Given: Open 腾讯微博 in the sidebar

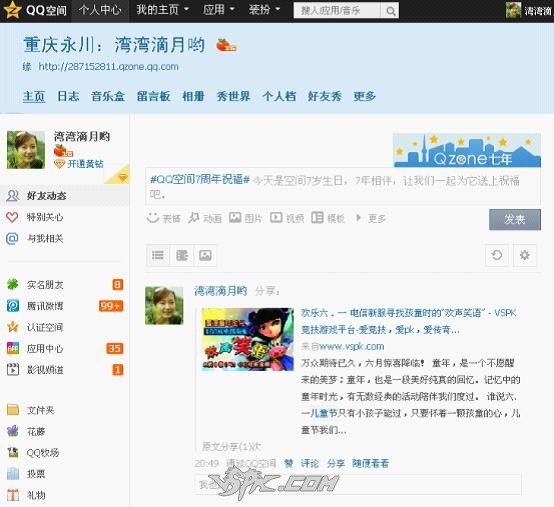Looking at the screenshot, I should tap(45, 306).
